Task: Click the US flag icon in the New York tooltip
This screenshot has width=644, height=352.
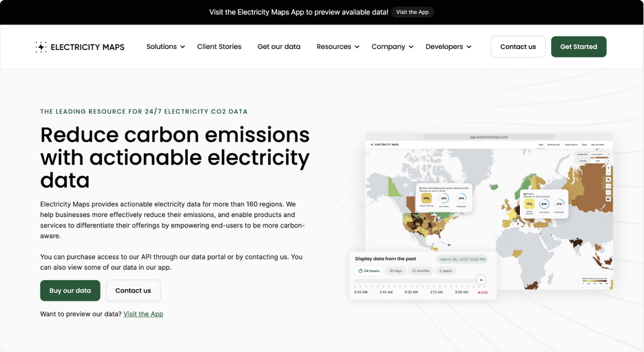Action: point(421,188)
